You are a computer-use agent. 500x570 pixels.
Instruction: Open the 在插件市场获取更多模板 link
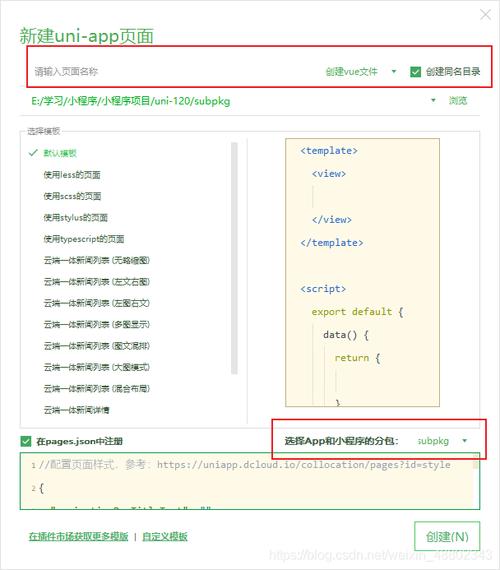(x=79, y=537)
